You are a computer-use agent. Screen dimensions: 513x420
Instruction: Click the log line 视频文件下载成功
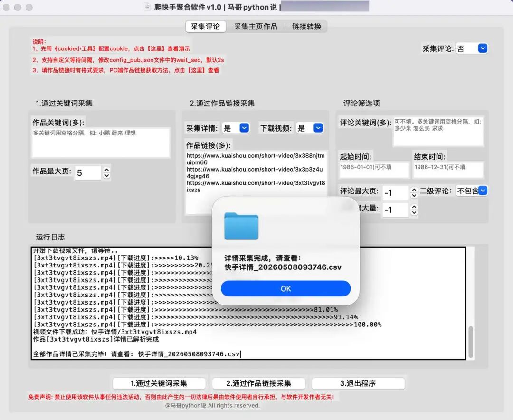click(115, 332)
